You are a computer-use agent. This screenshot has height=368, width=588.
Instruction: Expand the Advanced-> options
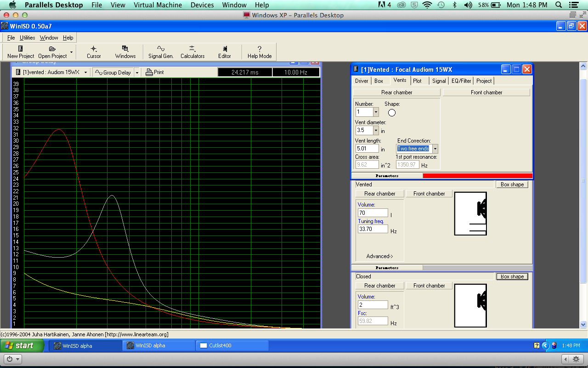[379, 256]
